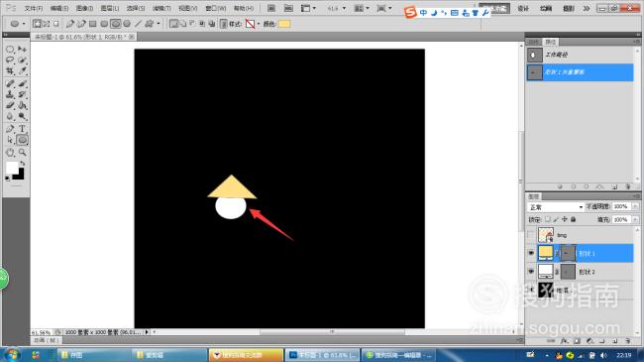Screen dimensions: 644x362
Task: Select the Quick Selection tool
Action: point(22,60)
